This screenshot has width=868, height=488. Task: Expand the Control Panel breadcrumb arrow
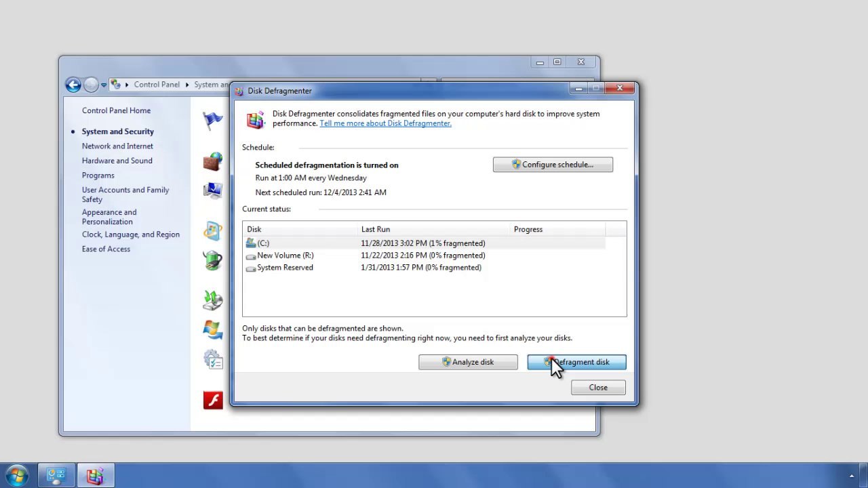coord(187,85)
